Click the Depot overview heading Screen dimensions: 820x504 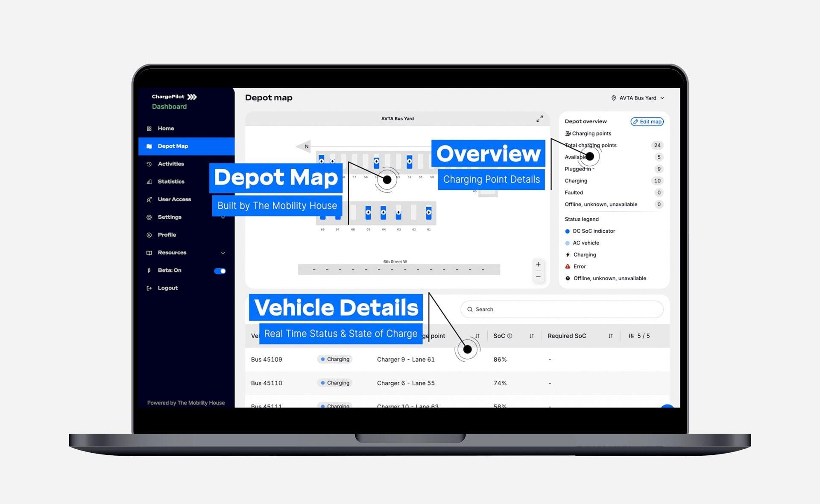pos(586,122)
